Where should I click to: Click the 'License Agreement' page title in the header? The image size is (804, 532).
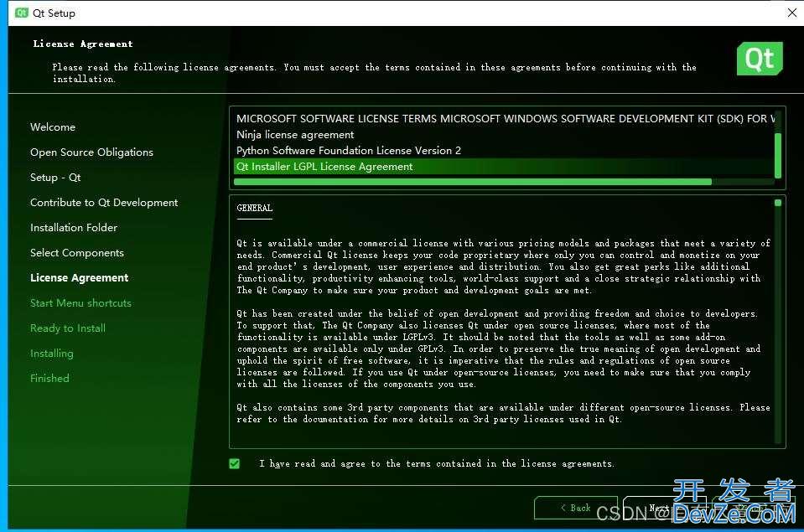pos(83,44)
